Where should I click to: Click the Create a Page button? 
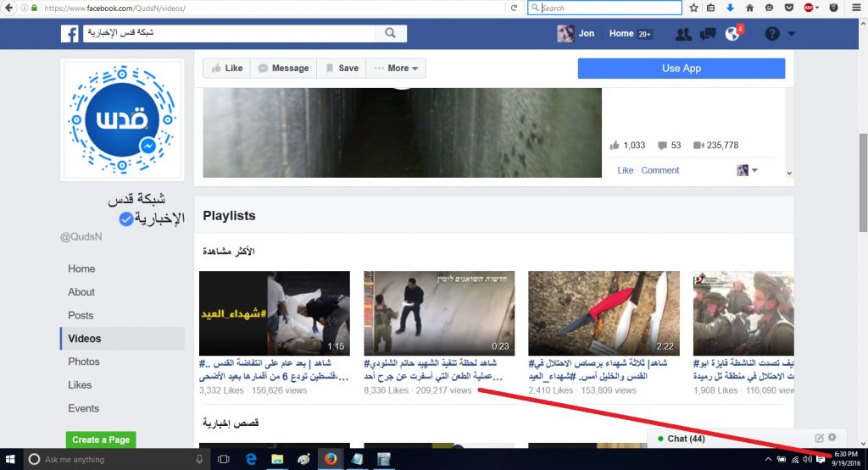click(x=101, y=440)
